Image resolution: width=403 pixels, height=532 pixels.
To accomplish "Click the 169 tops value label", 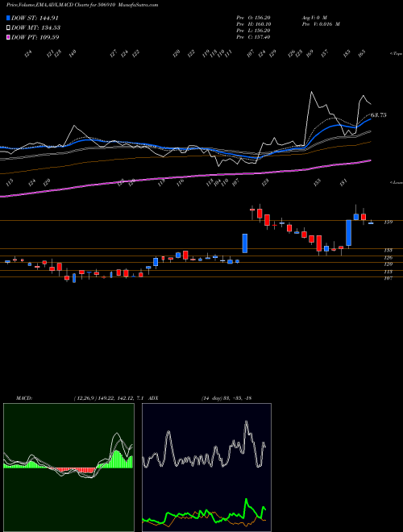I will (x=310, y=53).
